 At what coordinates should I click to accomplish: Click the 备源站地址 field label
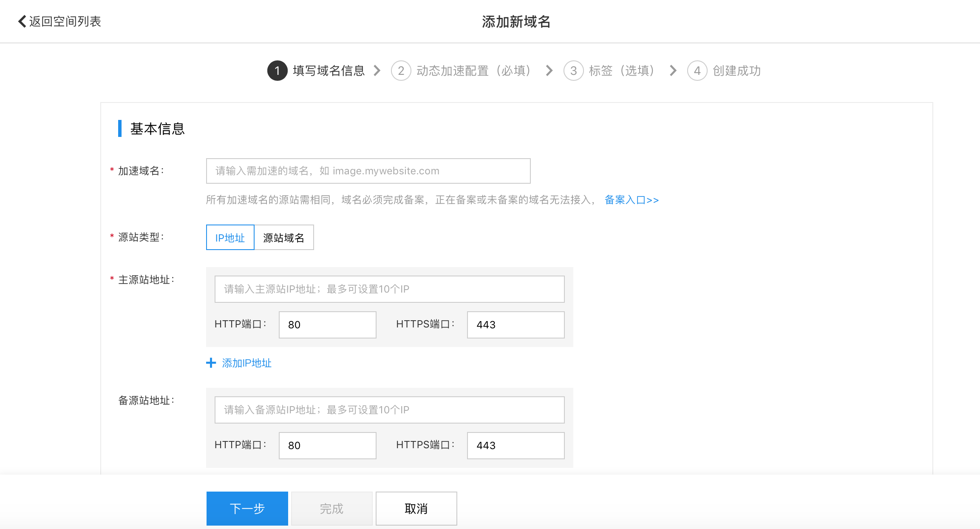coord(146,401)
